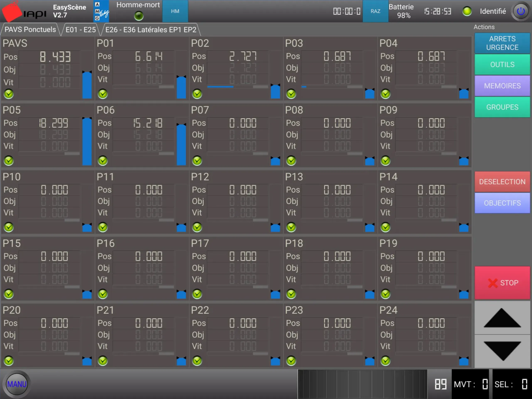Image resolution: width=532 pixels, height=399 pixels.
Task: Click the P05 Pos value 18.299
Action: 54,123
